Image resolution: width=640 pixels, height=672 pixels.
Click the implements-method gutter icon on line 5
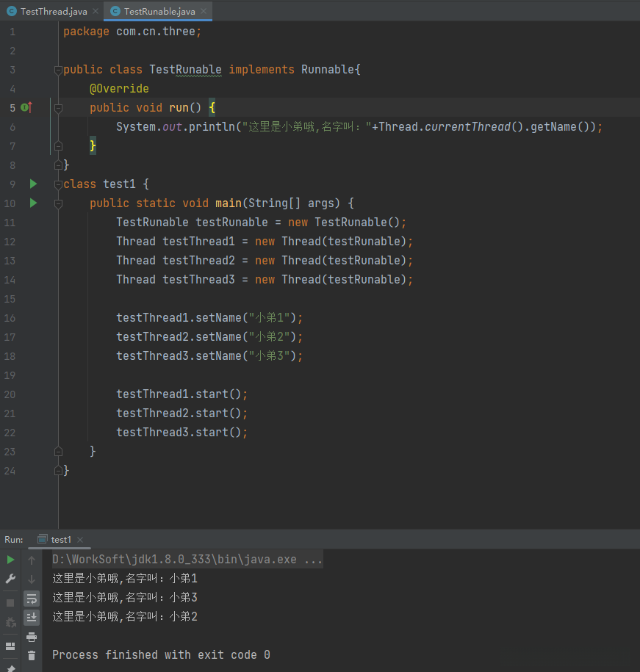26,107
